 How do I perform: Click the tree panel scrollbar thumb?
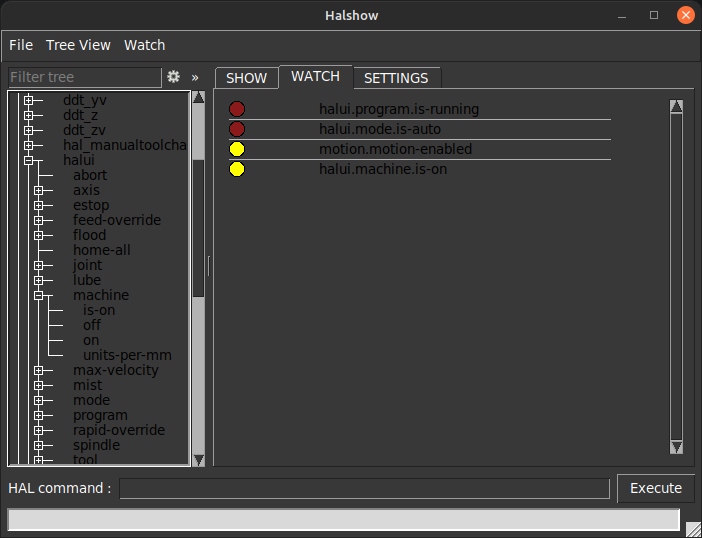pos(198,228)
